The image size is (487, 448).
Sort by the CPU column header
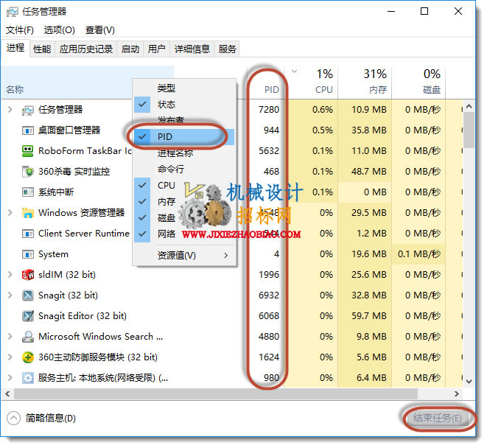tap(311, 83)
